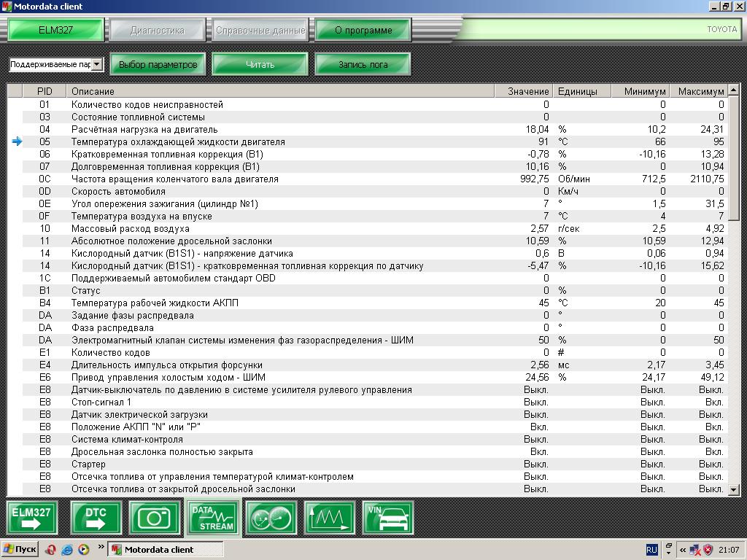Switch to the ELM327 tab

point(55,30)
